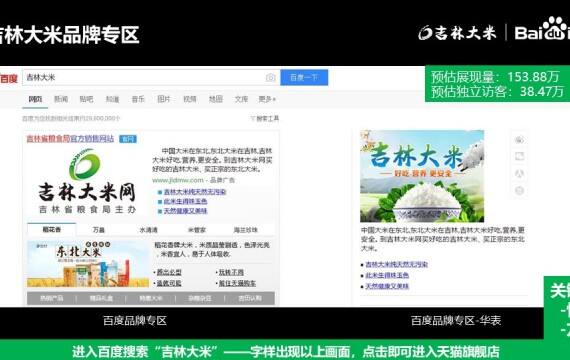Select the 水清清 brand tab
The width and height of the screenshot is (570, 360).
[149, 230]
